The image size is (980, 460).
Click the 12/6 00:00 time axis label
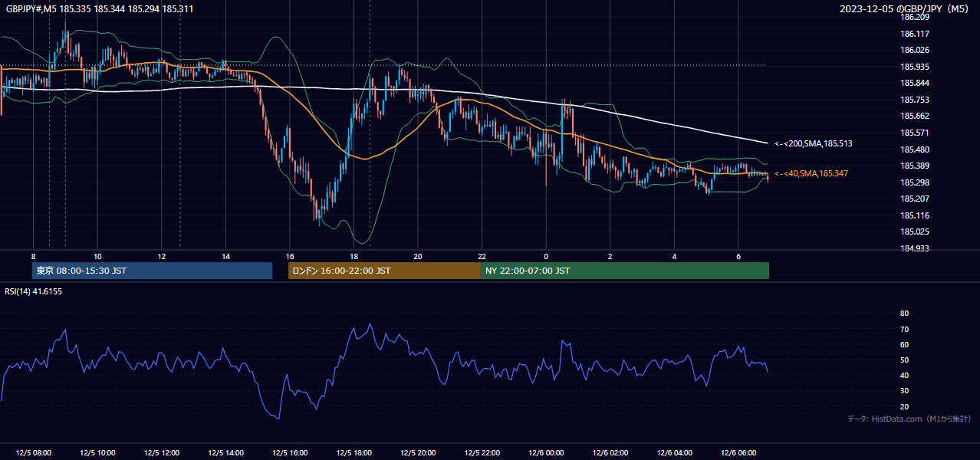coord(546,453)
